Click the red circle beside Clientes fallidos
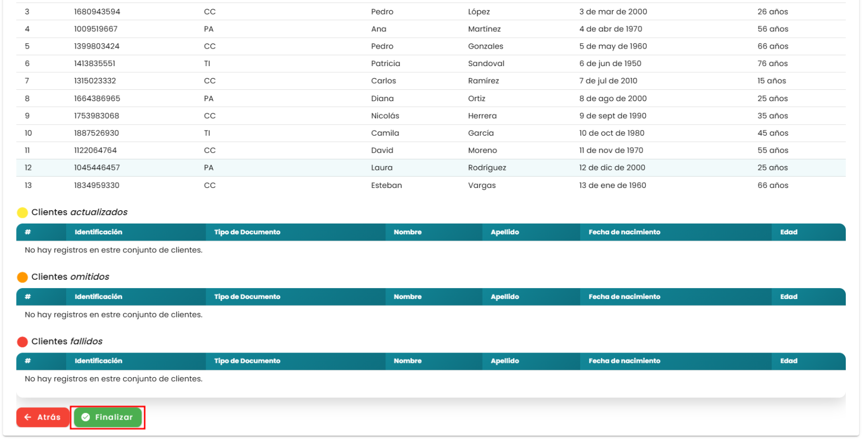Image resolution: width=868 pixels, height=445 pixels. pos(22,342)
